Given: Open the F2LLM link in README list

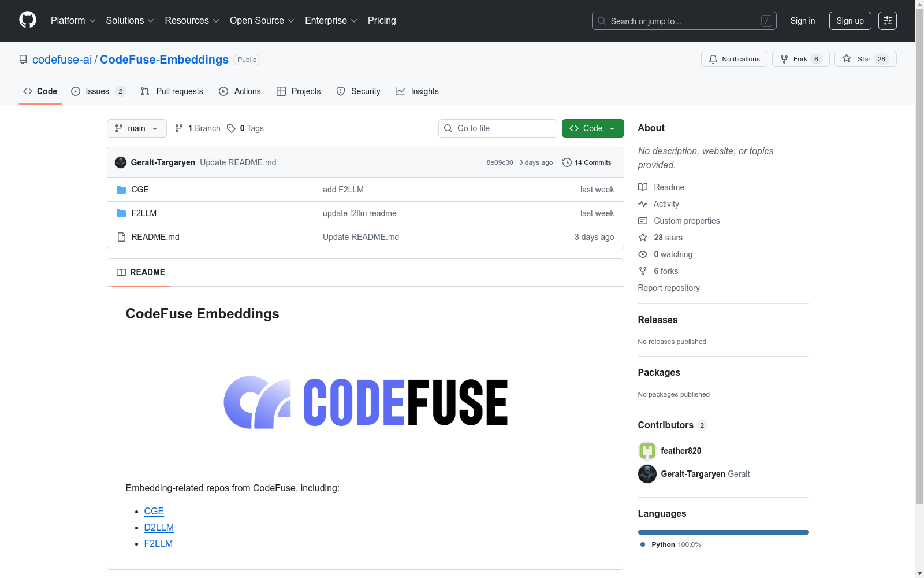Looking at the screenshot, I should (158, 543).
